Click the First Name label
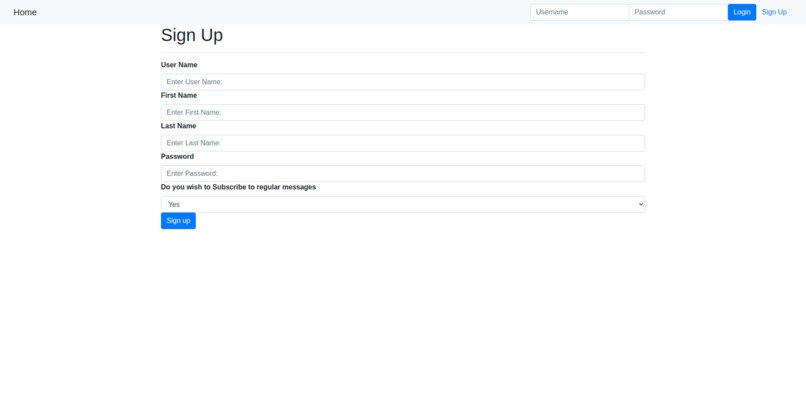806x398 pixels. pos(179,96)
